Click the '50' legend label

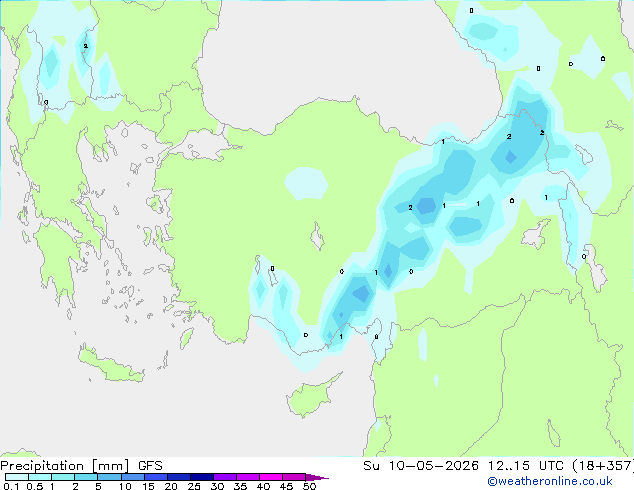tap(309, 486)
